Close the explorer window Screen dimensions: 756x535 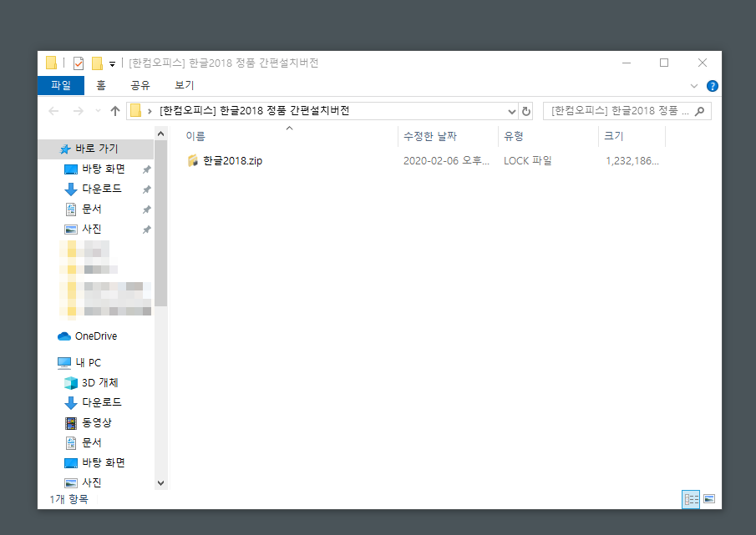tap(702, 63)
